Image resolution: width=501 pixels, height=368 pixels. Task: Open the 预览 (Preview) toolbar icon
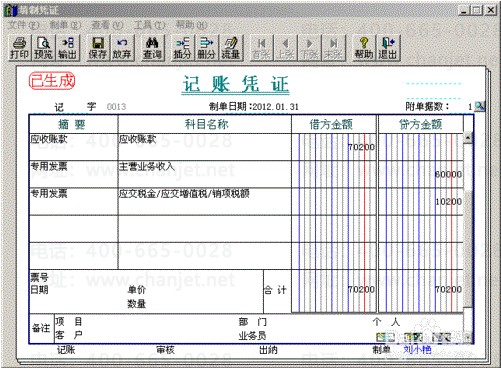pyautogui.click(x=43, y=48)
